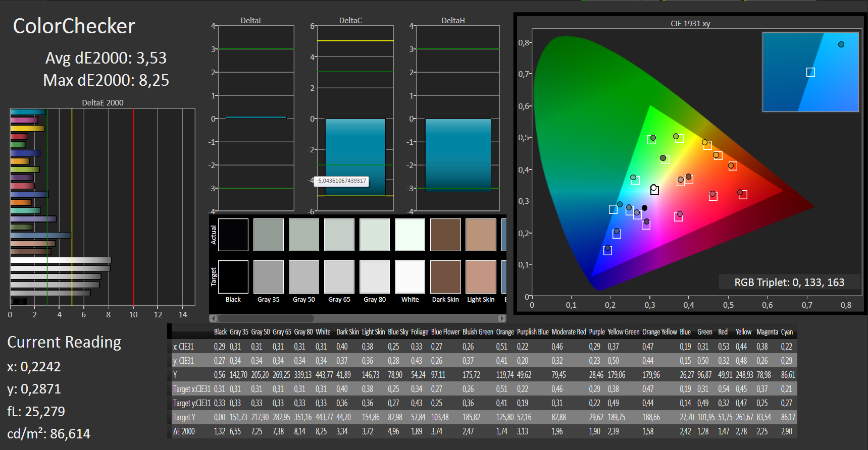Click the swatch strip scrollbar left arrow
Image resolution: width=868 pixels, height=450 pixels.
tap(213, 318)
